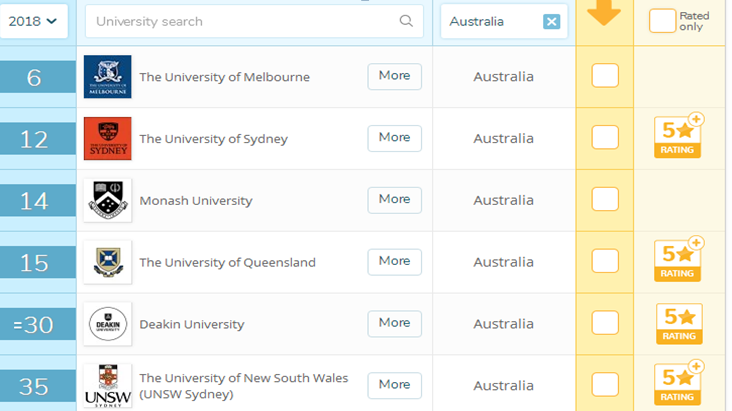Click the Deakin University logo
The width and height of the screenshot is (732, 411).
point(107,324)
